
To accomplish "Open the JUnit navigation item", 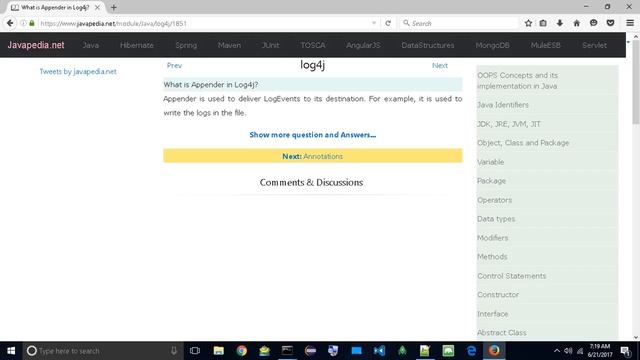I will (x=271, y=45).
